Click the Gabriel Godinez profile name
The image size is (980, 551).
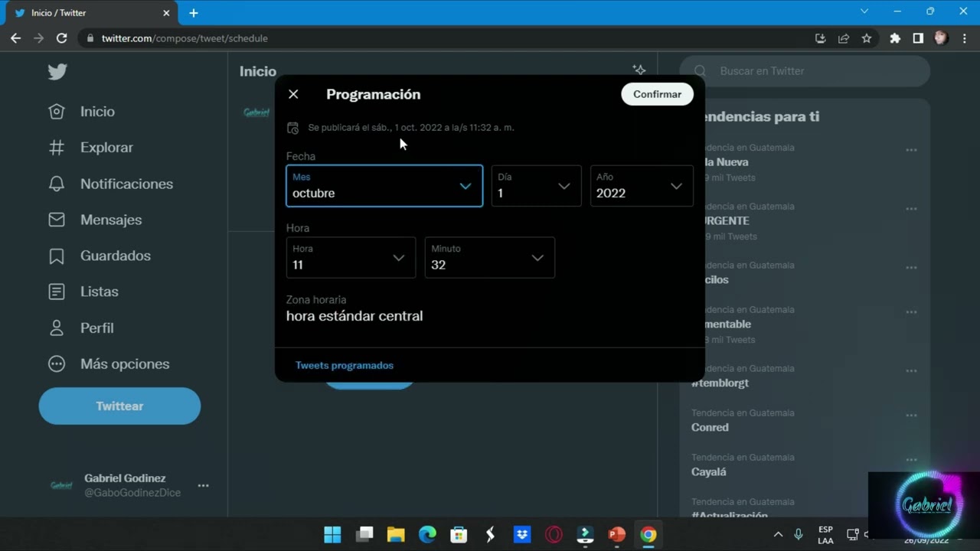click(125, 478)
